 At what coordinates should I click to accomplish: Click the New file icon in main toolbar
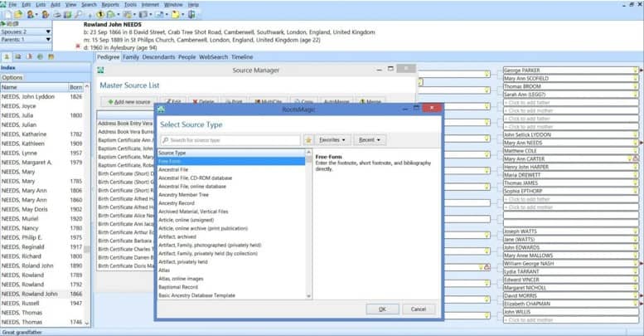pos(8,14)
